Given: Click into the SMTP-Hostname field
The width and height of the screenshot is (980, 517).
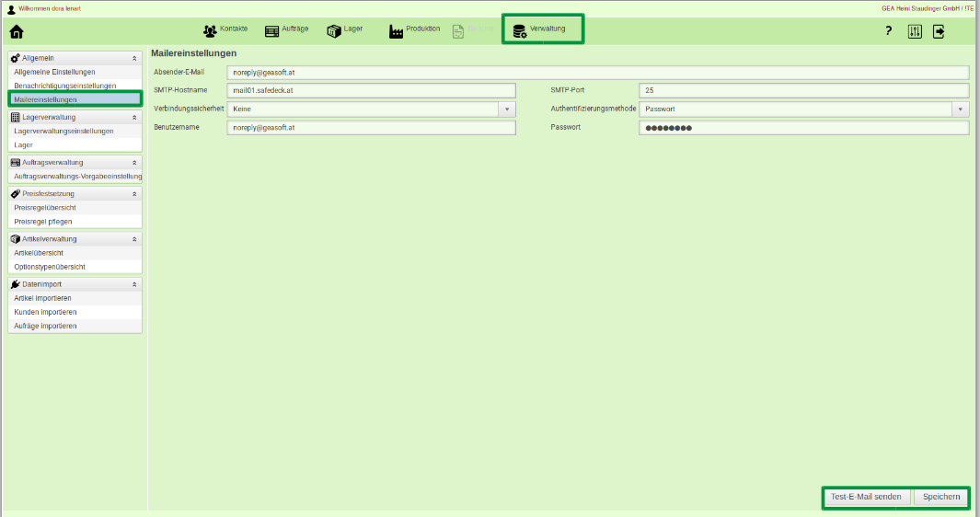Looking at the screenshot, I should [371, 91].
